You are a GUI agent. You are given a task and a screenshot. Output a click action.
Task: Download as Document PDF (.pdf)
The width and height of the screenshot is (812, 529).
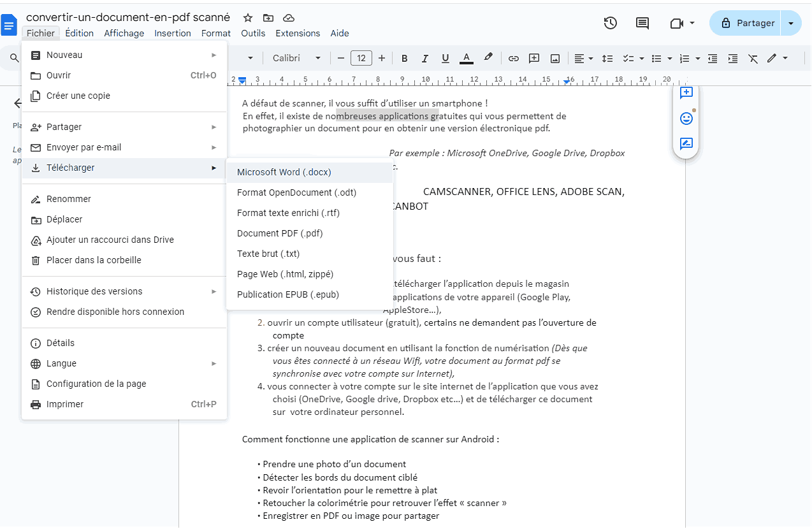click(310, 233)
